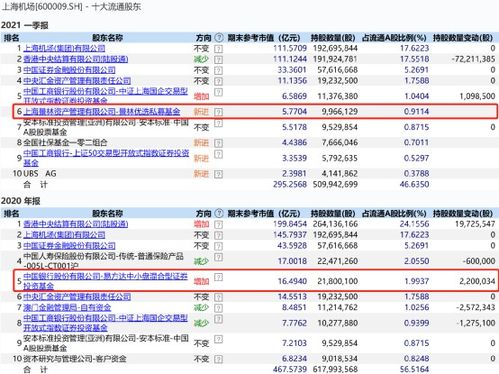This screenshot has width=499, height=374.
Task: Select the 资本研究与管理公司-客户资金 shareholder name
Action: [x=75, y=359]
